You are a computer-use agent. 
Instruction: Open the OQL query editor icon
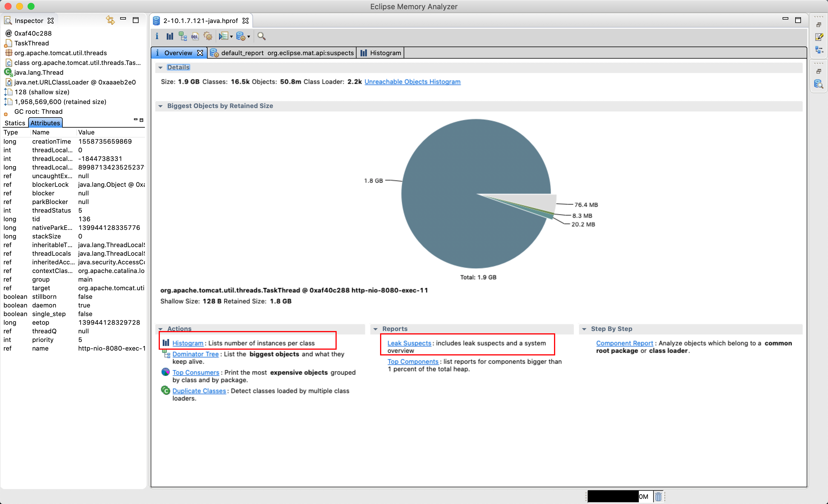195,36
